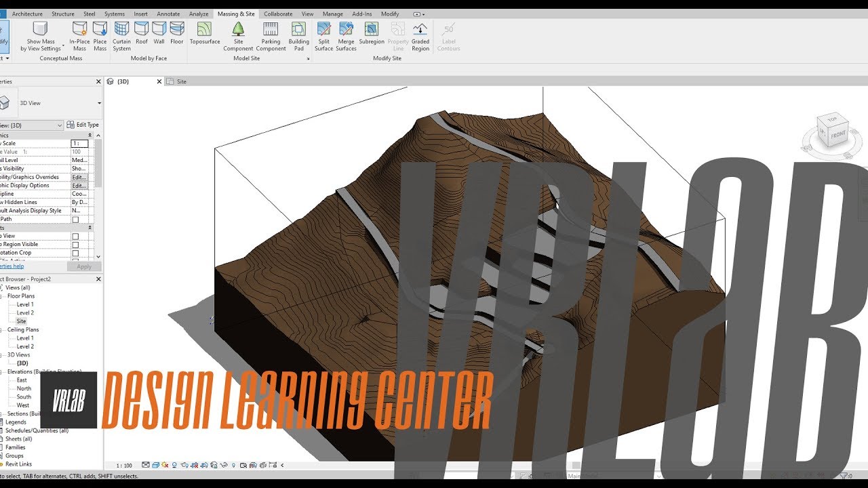
Task: Click Reveal Constraints icon in control bar
Action: tap(273, 465)
